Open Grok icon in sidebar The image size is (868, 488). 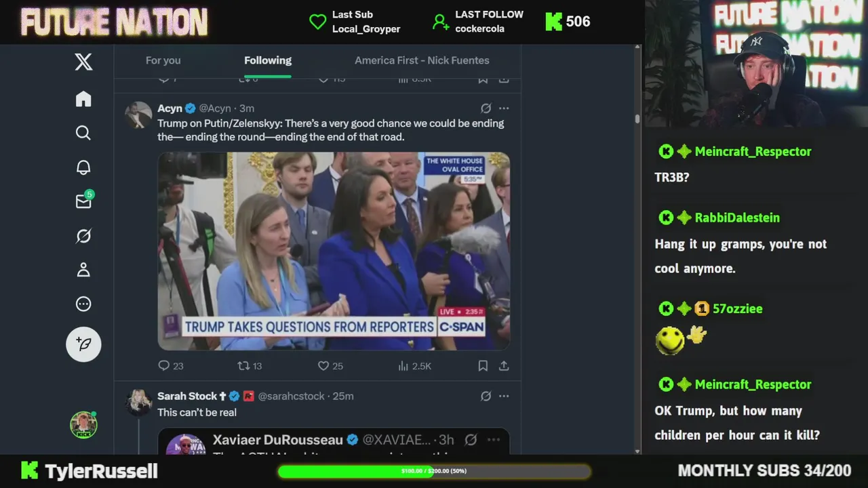[x=83, y=236]
